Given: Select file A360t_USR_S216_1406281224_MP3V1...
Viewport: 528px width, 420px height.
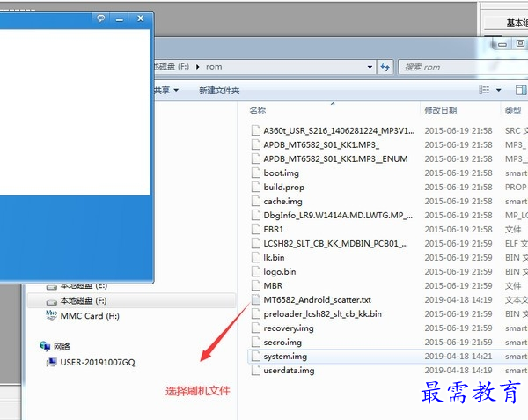Looking at the screenshot, I should (339, 130).
